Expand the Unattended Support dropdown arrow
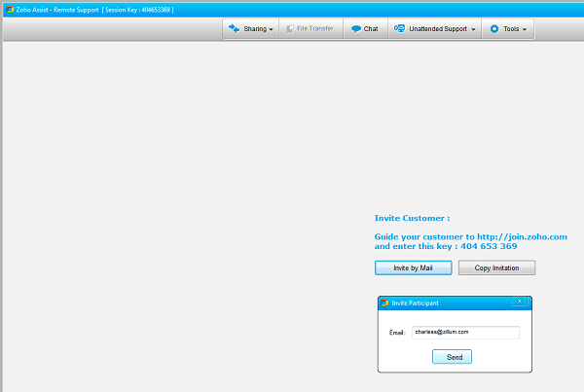Image resolution: width=584 pixels, height=392 pixels. [x=473, y=29]
